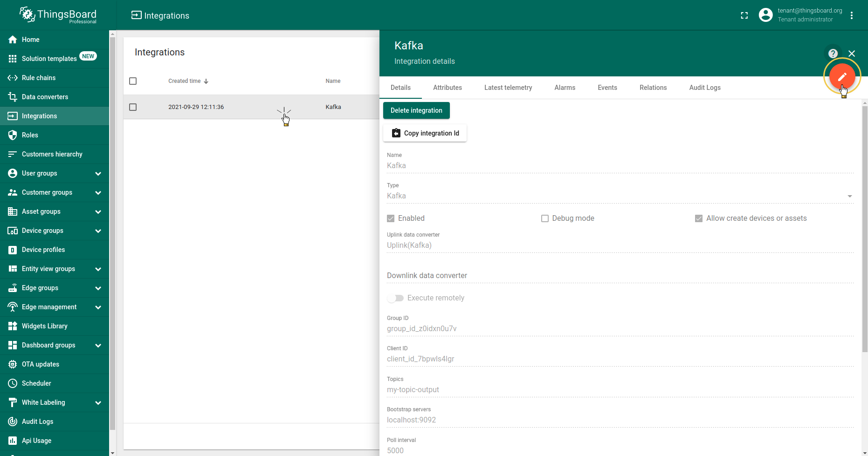Switch to the Latest telemetry tab
Image resolution: width=868 pixels, height=456 pixels.
point(508,88)
